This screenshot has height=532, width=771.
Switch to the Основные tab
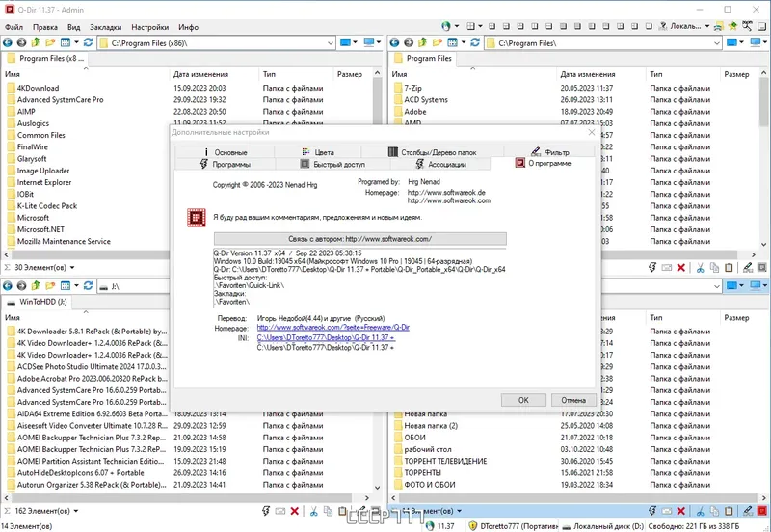pos(225,152)
